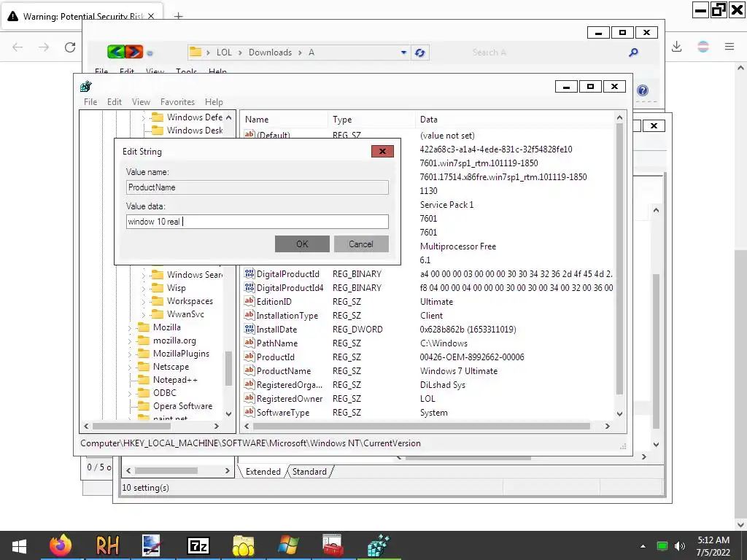Click the tree pane's scroll-down arrow
Screen dimensions: 747x560
228,414
